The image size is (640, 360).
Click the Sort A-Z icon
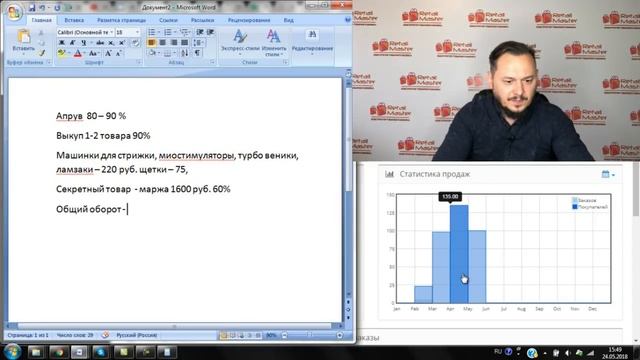pyautogui.click(x=185, y=53)
